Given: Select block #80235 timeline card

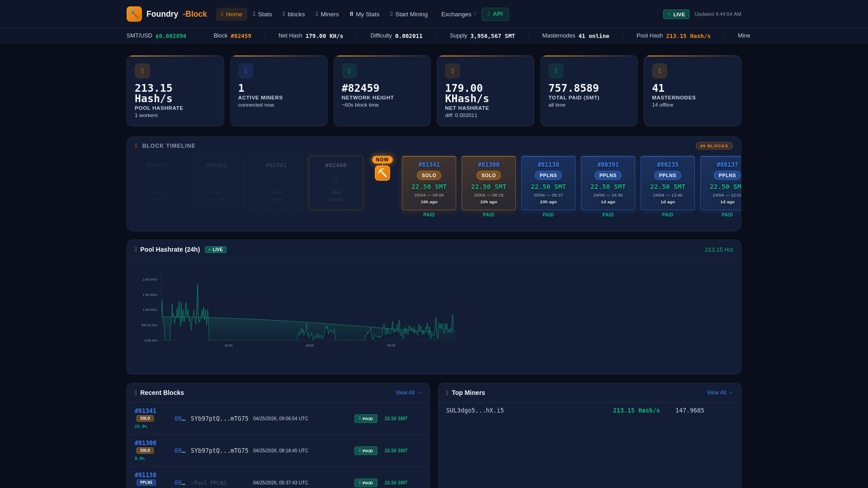Looking at the screenshot, I should pyautogui.click(x=668, y=183).
